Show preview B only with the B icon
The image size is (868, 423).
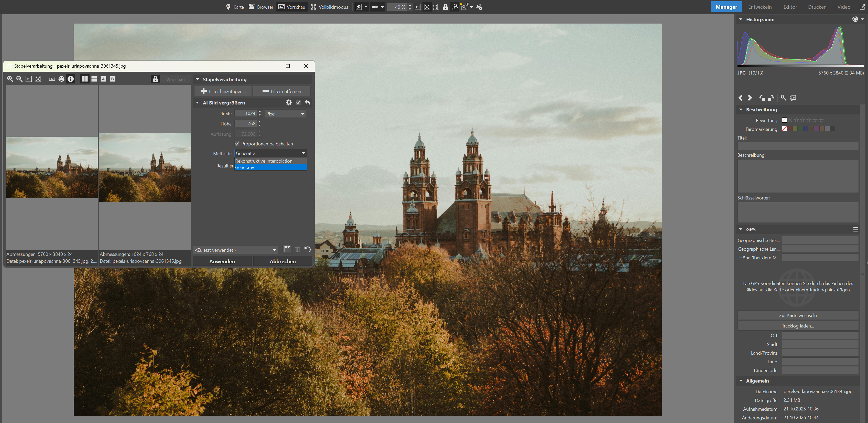113,79
